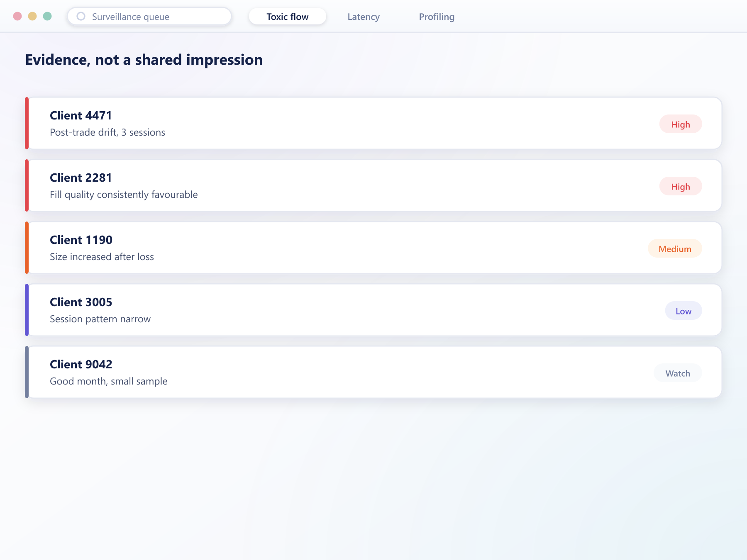Click the green maximize window dot
The image size is (747, 560).
pos(47,16)
